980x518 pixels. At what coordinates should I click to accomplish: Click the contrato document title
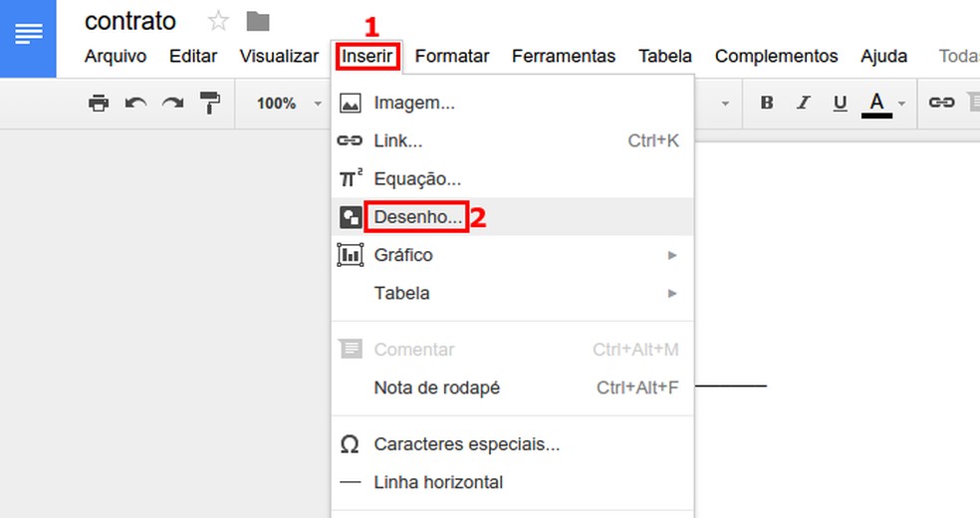(130, 21)
